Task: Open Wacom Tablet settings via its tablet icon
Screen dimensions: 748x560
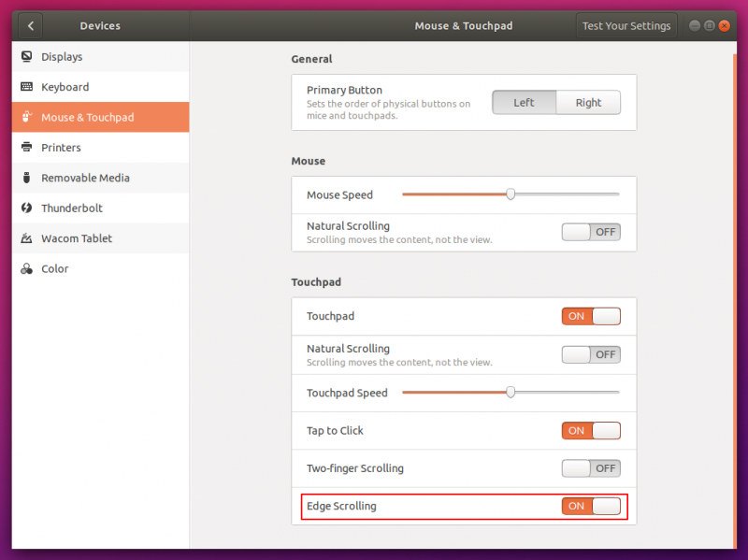Action: (26, 237)
